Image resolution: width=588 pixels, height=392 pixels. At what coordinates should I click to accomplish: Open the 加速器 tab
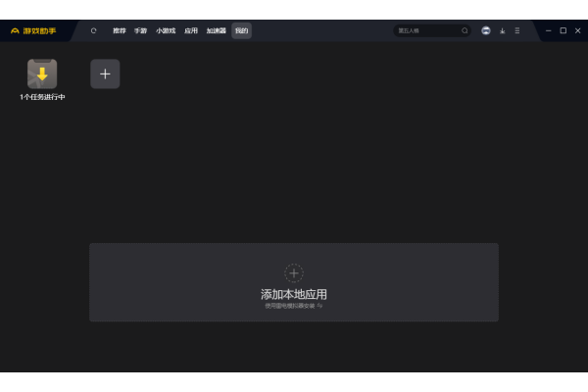pos(217,30)
